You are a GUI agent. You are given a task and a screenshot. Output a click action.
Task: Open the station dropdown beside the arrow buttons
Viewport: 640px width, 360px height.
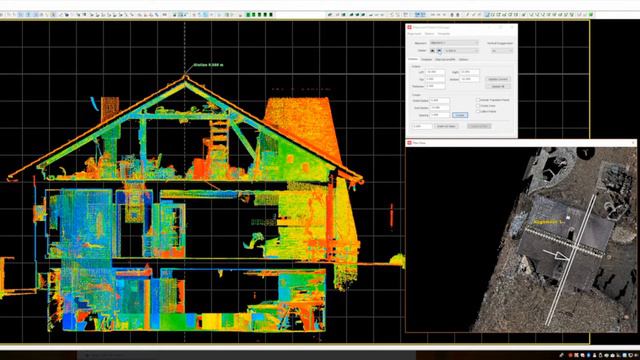(461, 51)
